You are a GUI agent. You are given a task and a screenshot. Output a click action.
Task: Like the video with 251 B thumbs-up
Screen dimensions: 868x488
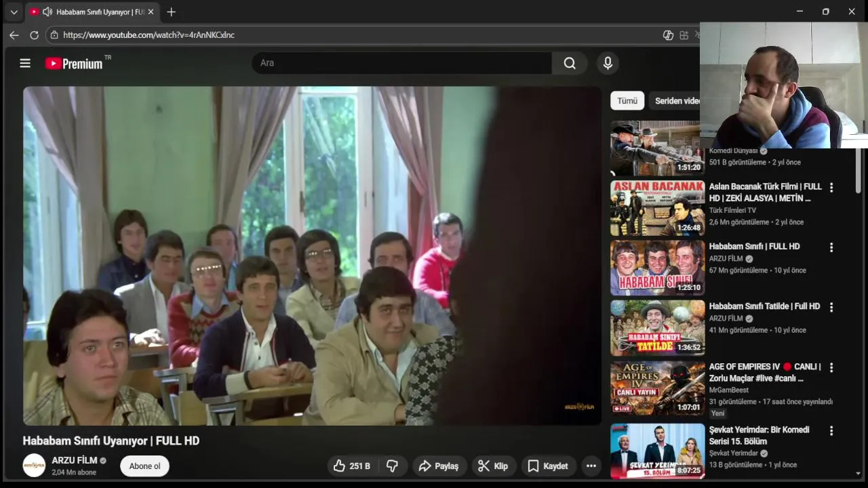coord(351,466)
